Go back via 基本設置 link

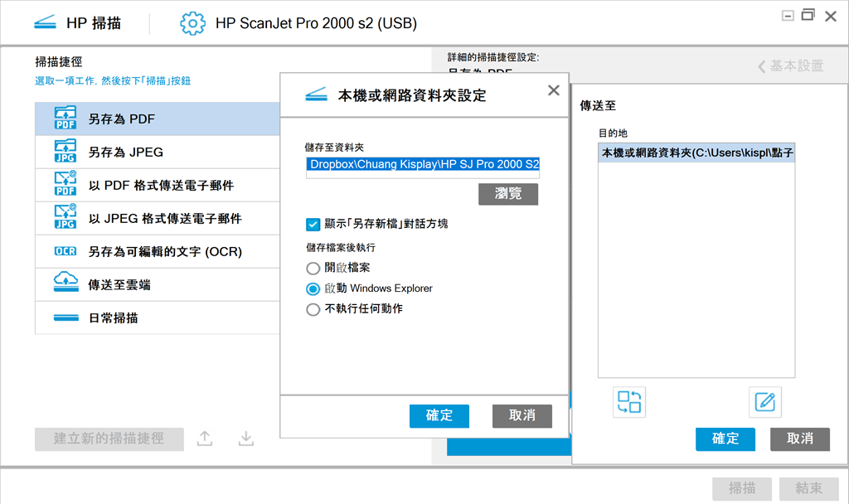tap(790, 66)
